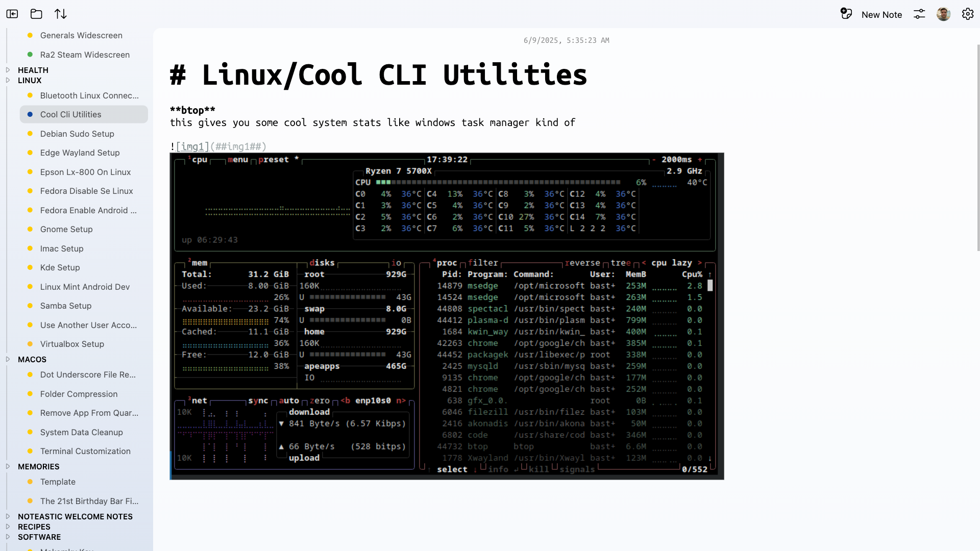Collapse the sidebar panel icon

tap(12, 14)
